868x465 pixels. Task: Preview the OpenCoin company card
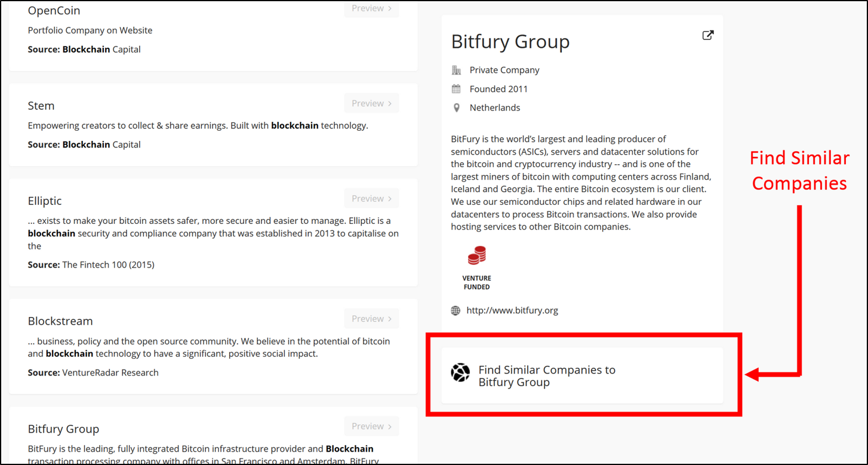pyautogui.click(x=371, y=9)
